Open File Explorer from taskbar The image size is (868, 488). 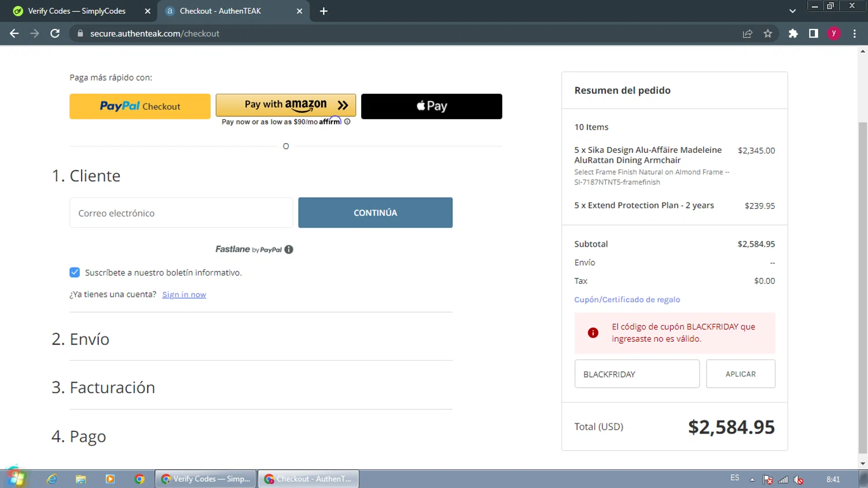point(81,479)
